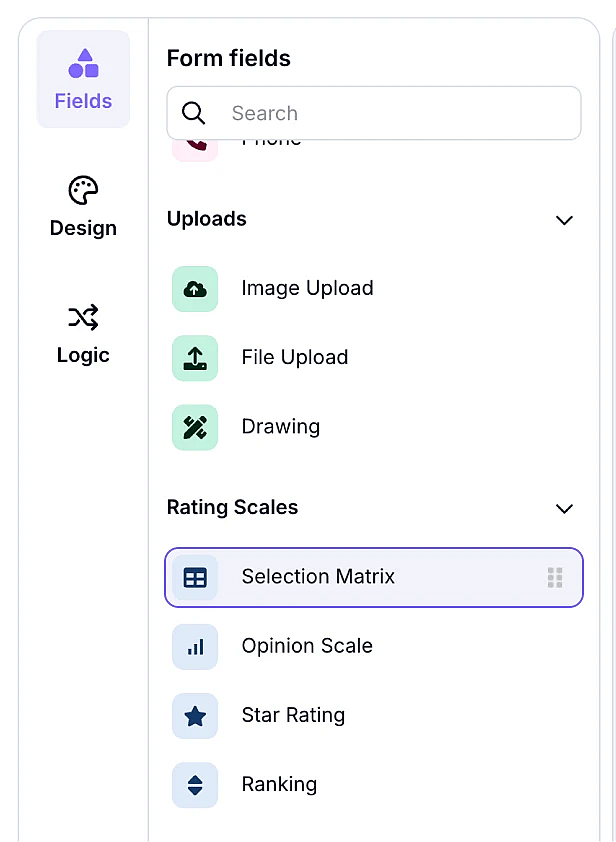
Task: Click the File Upload tray icon
Action: point(195,358)
